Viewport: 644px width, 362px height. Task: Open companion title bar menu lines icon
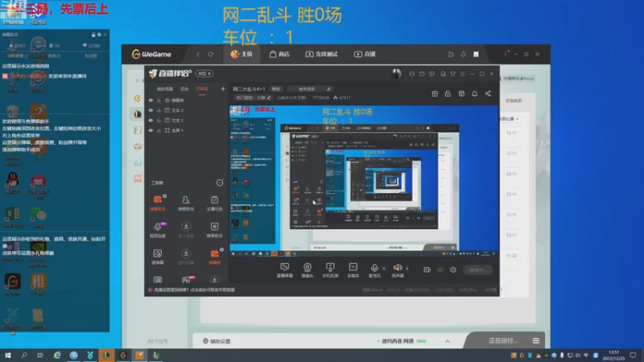pyautogui.click(x=462, y=74)
